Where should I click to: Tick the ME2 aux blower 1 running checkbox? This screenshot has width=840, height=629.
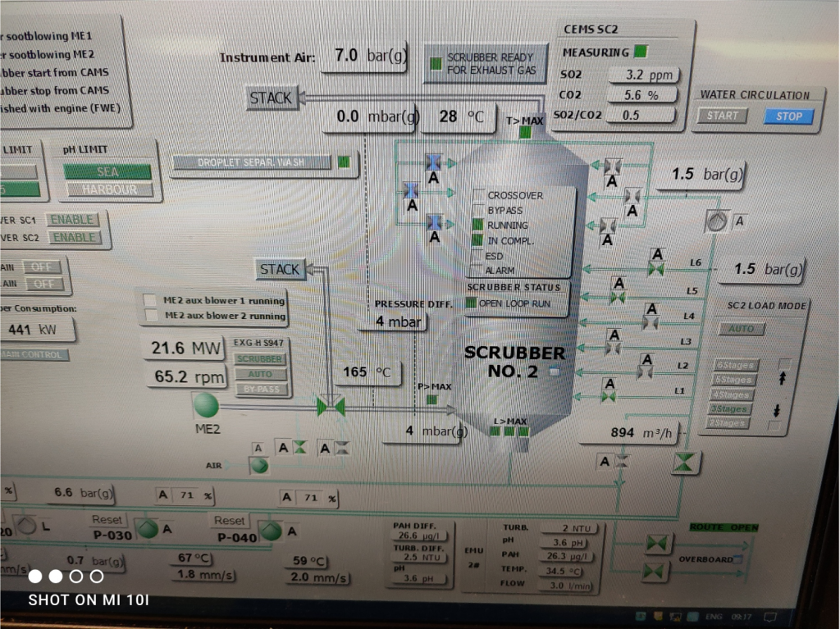[151, 300]
